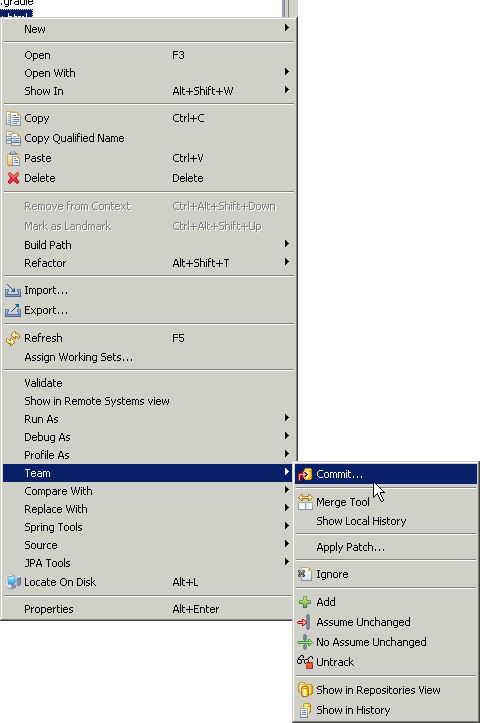The width and height of the screenshot is (480, 723).
Task: Click the red Delete X icon
Action: (13, 178)
